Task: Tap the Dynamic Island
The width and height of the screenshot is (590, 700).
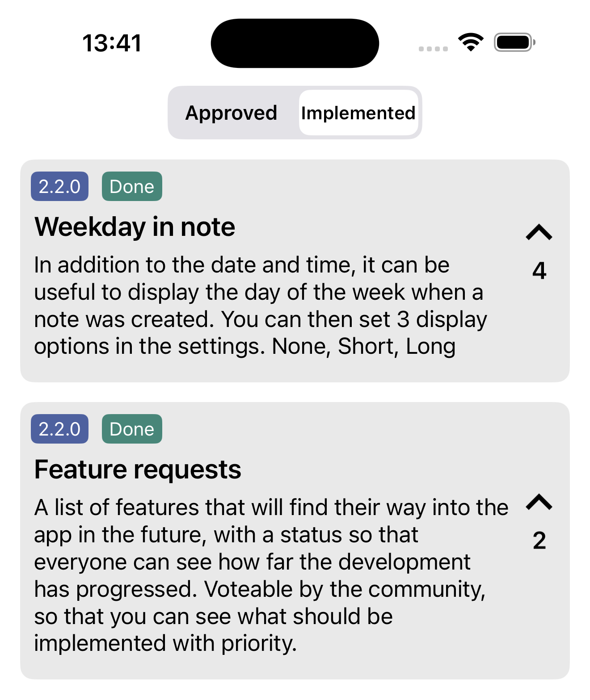Action: click(295, 43)
